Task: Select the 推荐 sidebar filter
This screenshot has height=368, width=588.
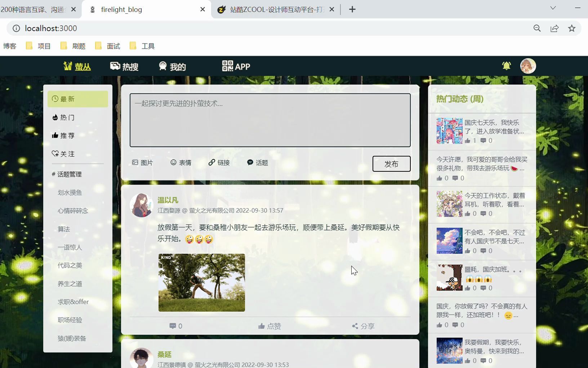Action: pos(78,135)
